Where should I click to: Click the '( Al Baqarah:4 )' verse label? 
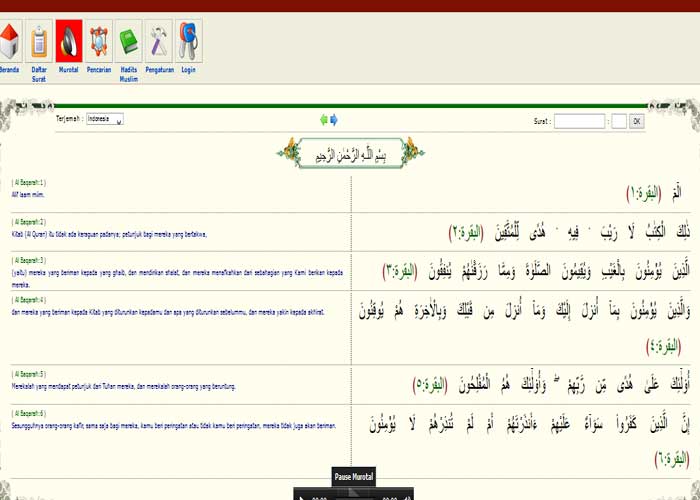tap(29, 300)
